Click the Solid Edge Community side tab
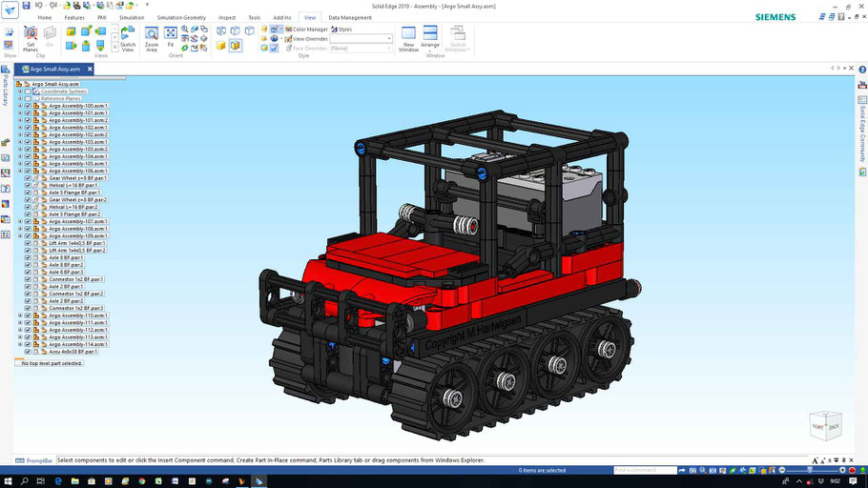This screenshot has width=868, height=488. click(862, 129)
